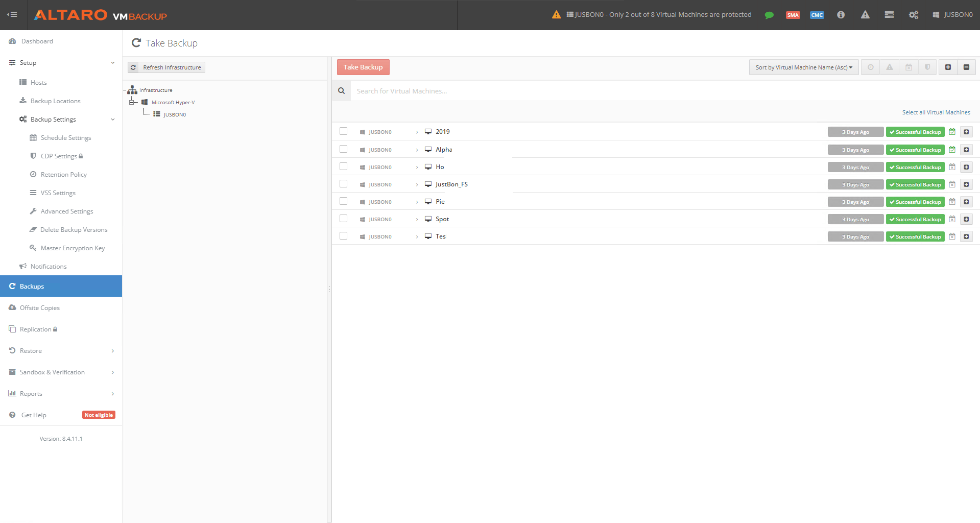Tick the checkbox for VM Spot
Image resolution: width=980 pixels, height=523 pixels.
[x=343, y=219]
